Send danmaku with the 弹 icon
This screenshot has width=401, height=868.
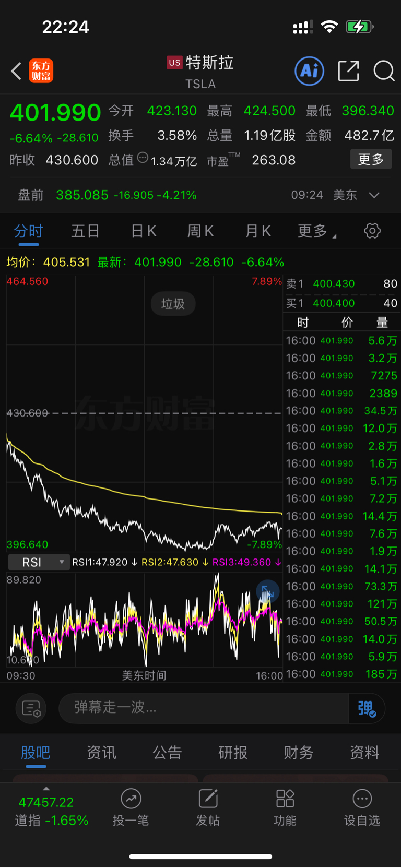pos(367,708)
